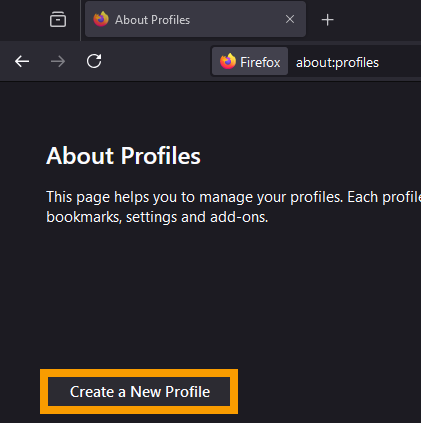
Task: Click the orange highlight frame around Create a New Profile
Action: 139,373
